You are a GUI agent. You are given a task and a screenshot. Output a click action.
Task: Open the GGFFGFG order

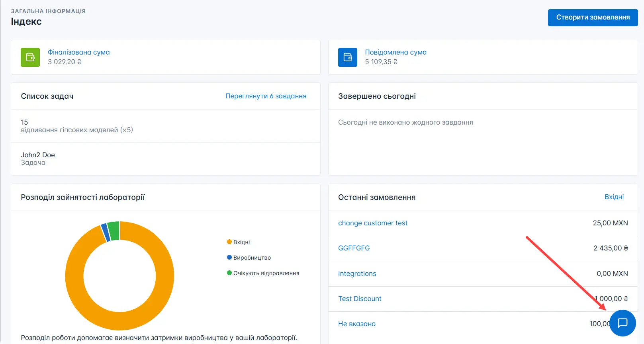(x=354, y=248)
